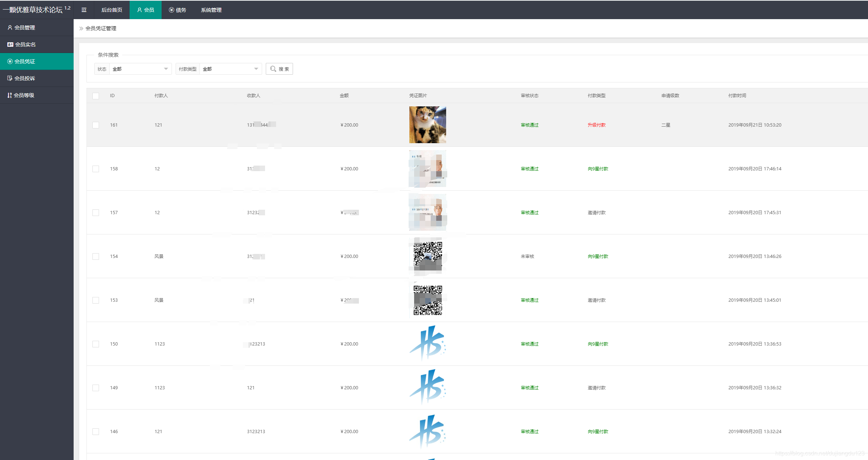The image size is (868, 460).
Task: Open 会员等级 sidebar item
Action: pyautogui.click(x=24, y=95)
